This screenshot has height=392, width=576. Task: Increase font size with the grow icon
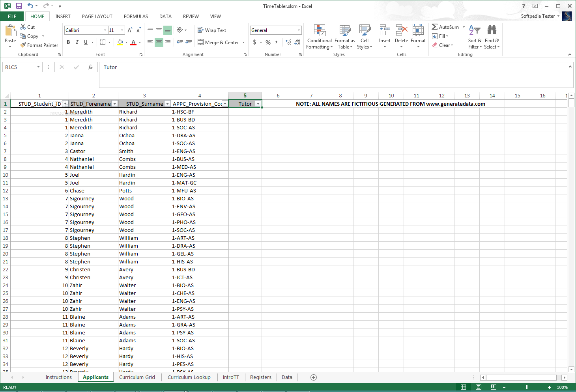[130, 30]
